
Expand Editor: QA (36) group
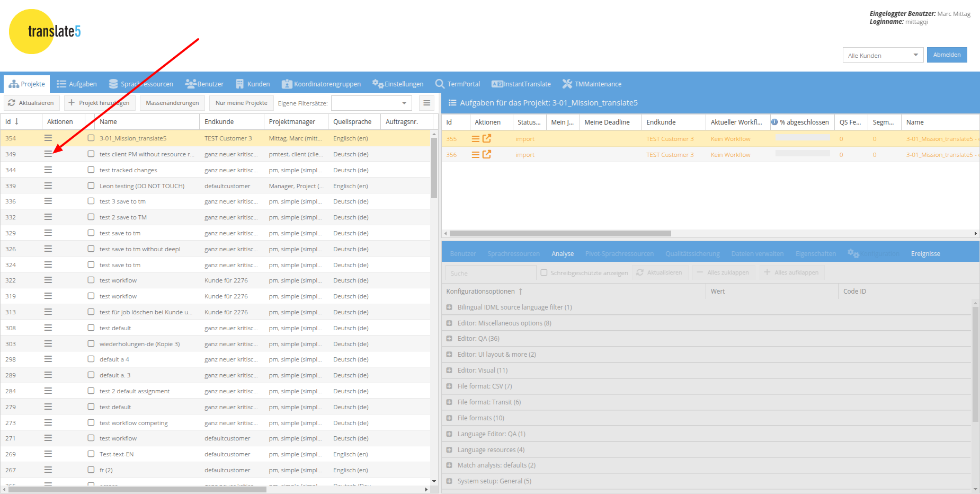(449, 339)
